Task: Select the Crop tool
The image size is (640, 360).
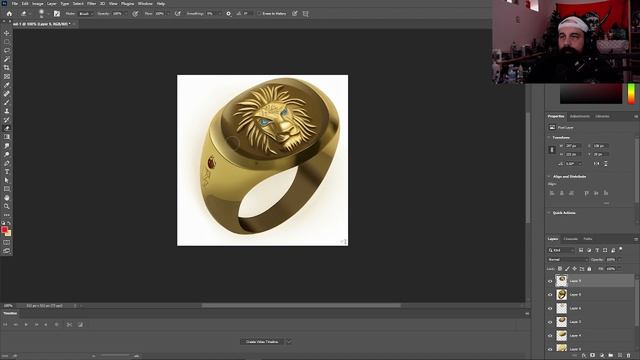Action: tap(7, 68)
